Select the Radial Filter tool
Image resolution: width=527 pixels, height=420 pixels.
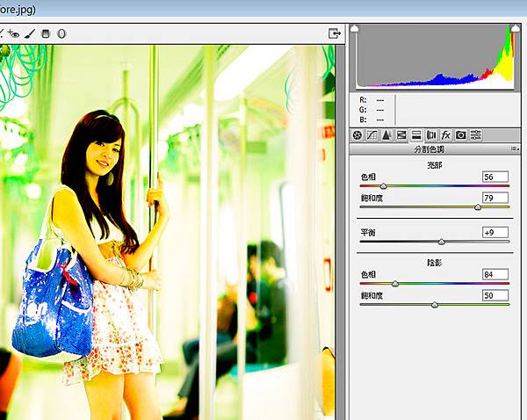(x=61, y=33)
